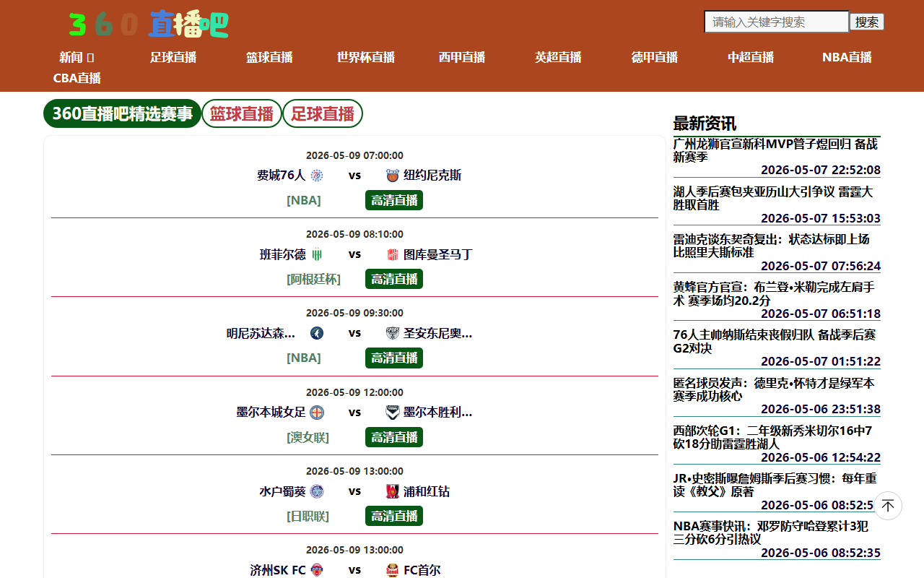The image size is (924, 578).
Task: Open the NBA直播 nav item
Action: click(x=847, y=57)
